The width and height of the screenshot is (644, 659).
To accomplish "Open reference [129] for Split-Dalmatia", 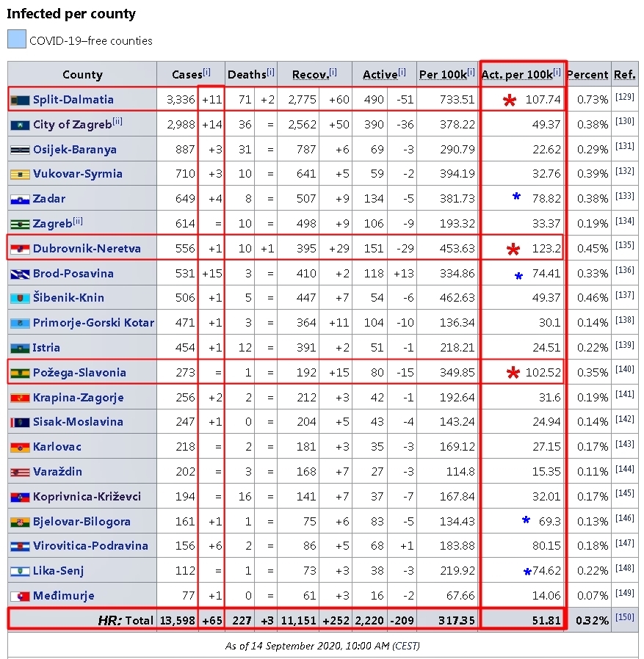I will [x=625, y=97].
